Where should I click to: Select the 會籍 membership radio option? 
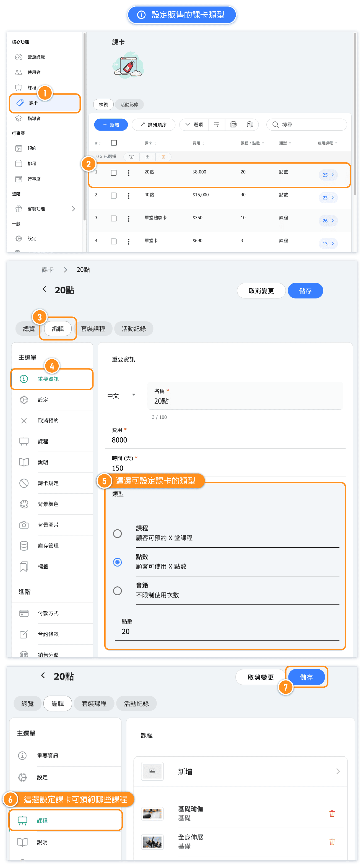(117, 591)
